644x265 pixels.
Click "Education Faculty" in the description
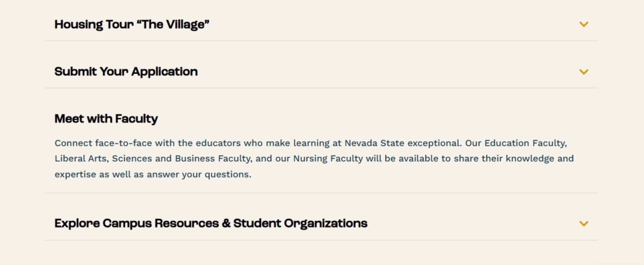pos(525,143)
